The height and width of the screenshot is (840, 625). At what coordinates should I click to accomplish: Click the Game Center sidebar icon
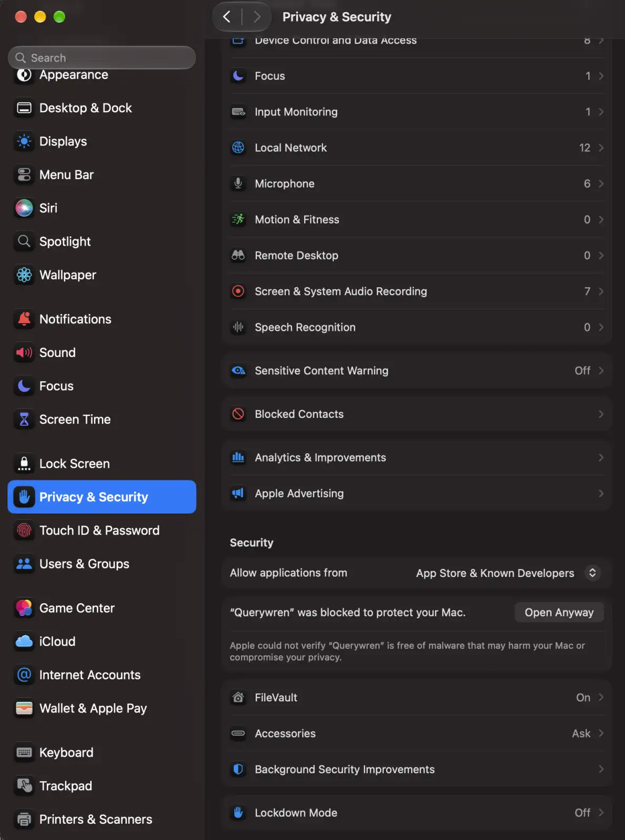pos(24,608)
